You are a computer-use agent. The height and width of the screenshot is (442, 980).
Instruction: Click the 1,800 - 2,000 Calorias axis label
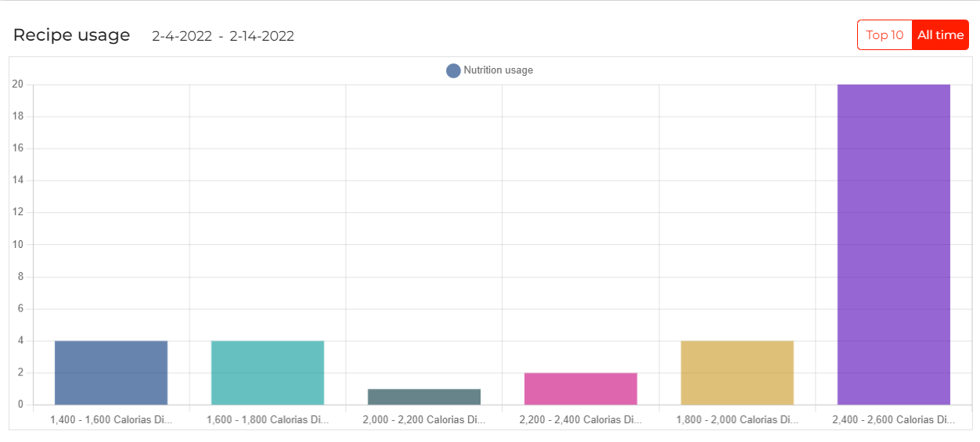pyautogui.click(x=737, y=420)
